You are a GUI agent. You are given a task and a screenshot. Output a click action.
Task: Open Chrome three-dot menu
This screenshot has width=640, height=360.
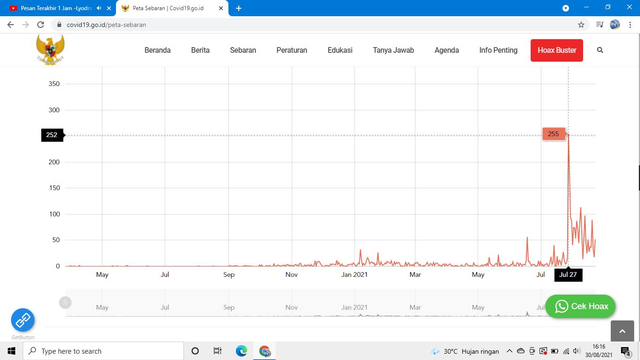tap(630, 25)
